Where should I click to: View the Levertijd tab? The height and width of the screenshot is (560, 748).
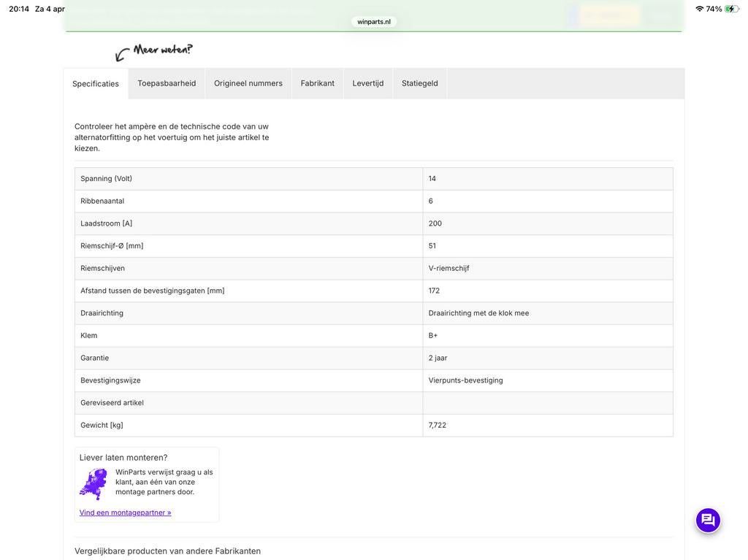[x=368, y=83]
